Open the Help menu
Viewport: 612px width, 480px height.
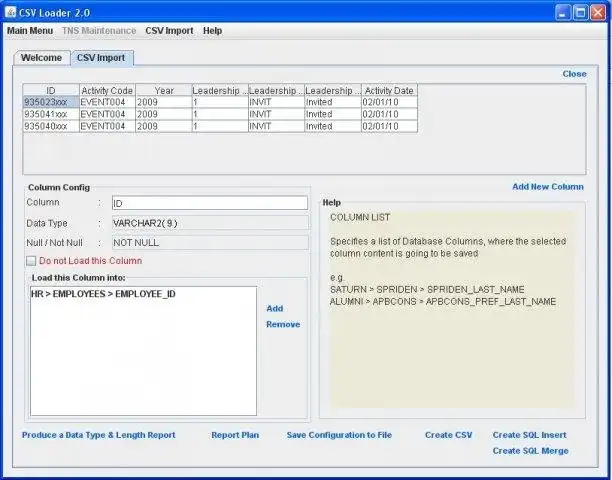click(212, 30)
